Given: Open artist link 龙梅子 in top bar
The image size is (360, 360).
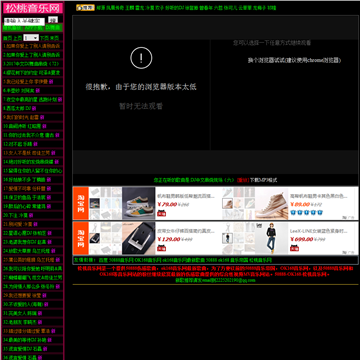Looking at the screenshot, I should (260, 8).
